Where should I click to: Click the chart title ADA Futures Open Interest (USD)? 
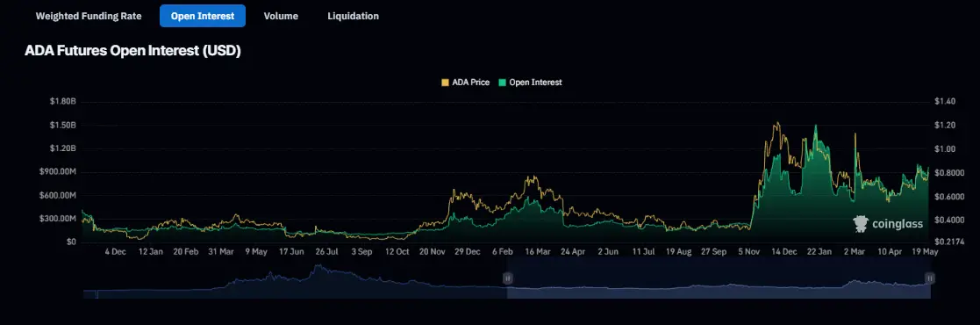tap(132, 51)
